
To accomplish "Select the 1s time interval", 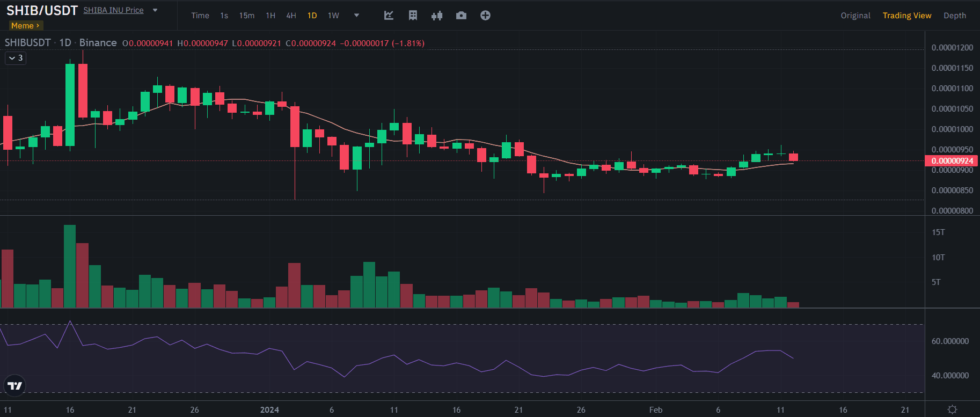I will (x=224, y=16).
